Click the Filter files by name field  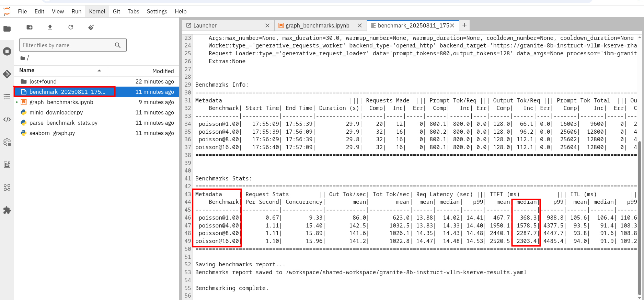(68, 45)
